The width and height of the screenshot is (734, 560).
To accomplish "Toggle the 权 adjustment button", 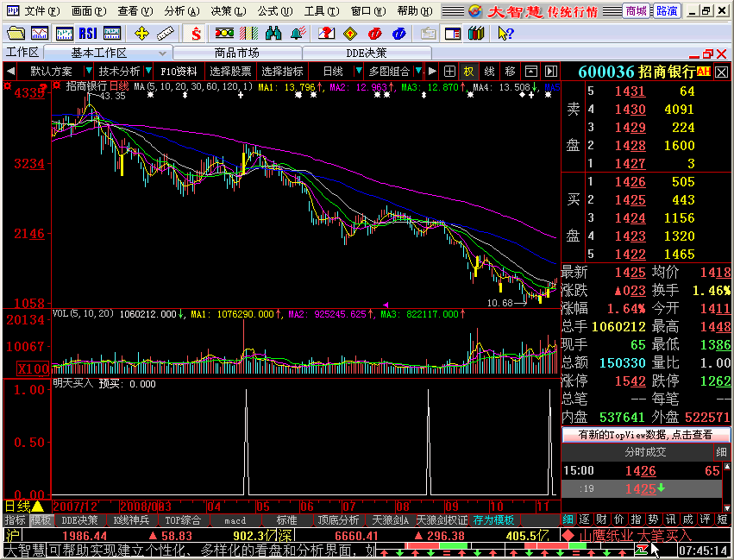I will coord(468,71).
